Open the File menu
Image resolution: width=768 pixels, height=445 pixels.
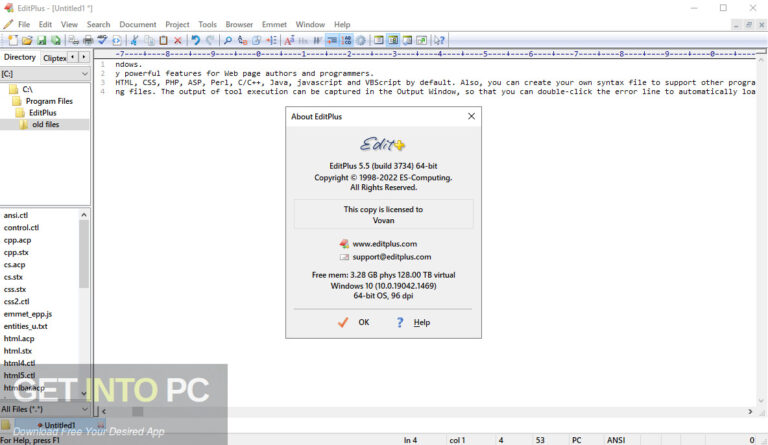(x=24, y=24)
